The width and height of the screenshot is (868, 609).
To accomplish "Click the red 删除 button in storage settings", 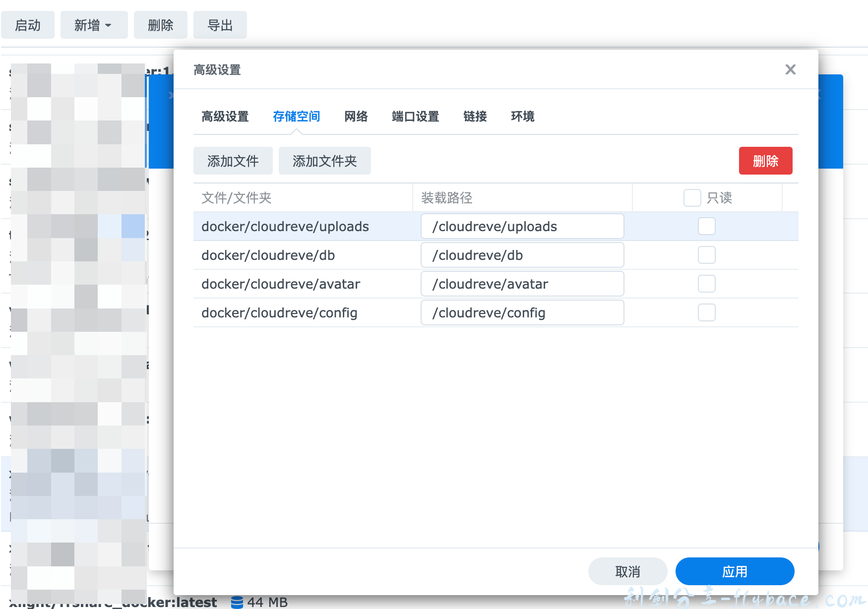I will (x=765, y=161).
